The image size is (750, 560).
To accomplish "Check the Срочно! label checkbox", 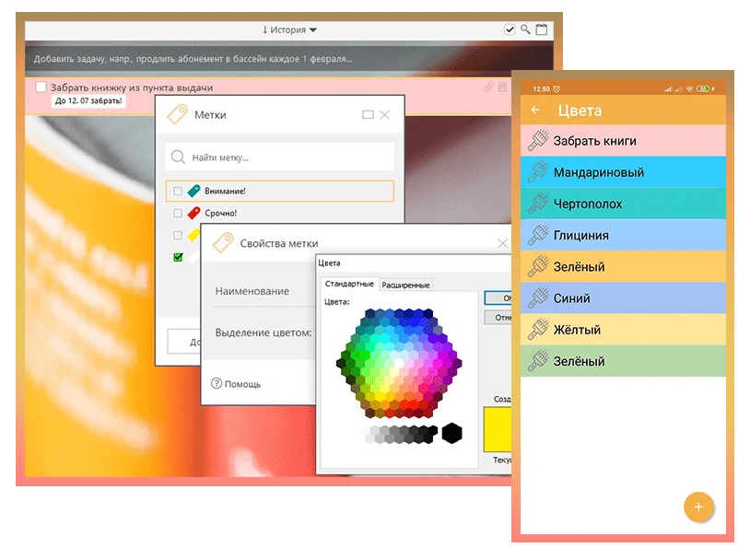I will tap(178, 213).
